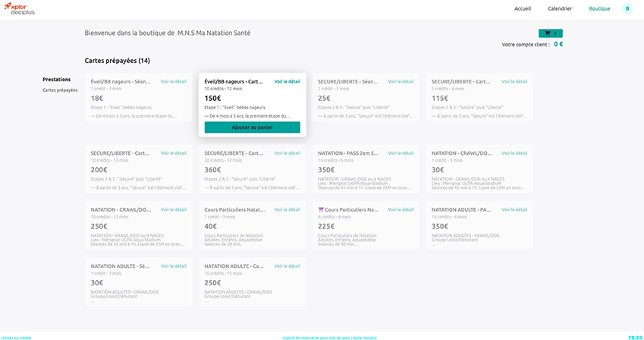Go to the Accueil page
The height and width of the screenshot is (340, 644).
(x=523, y=8)
